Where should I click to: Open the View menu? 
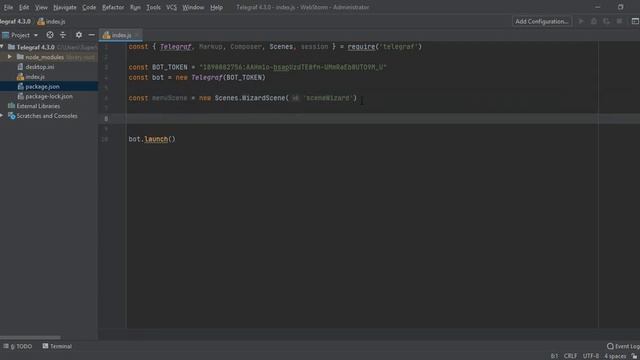pyautogui.click(x=41, y=7)
